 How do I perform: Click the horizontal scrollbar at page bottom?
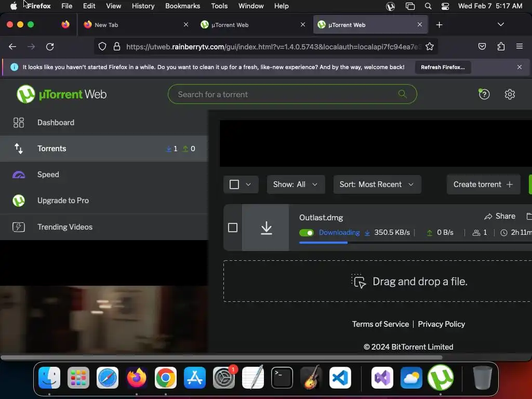pos(221,357)
